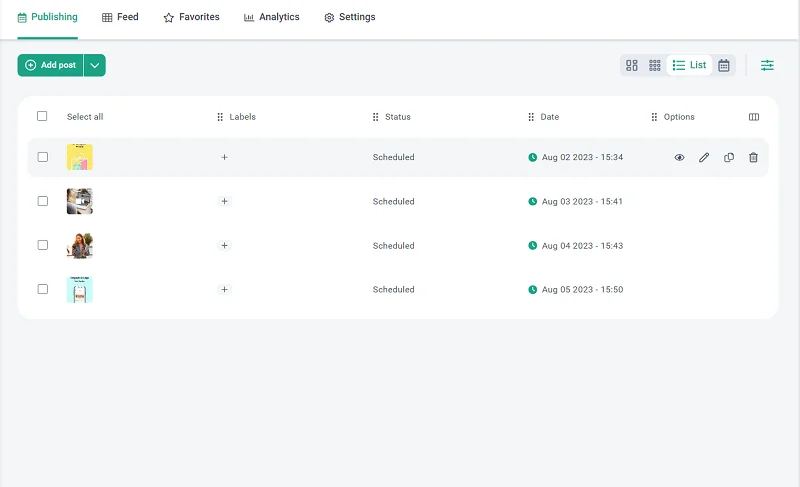Add a label to the Aug 04 post
The image size is (800, 487).
pos(224,245)
